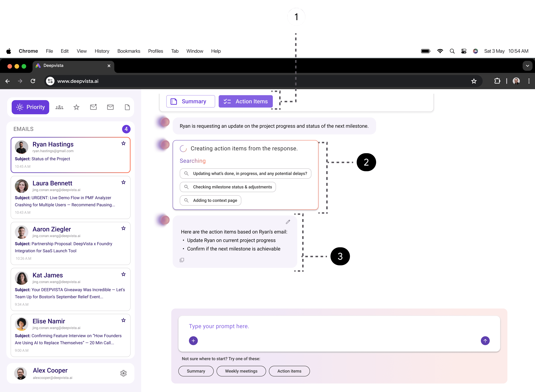Star the Kat James email
The height and width of the screenshot is (392, 535).
(123, 274)
